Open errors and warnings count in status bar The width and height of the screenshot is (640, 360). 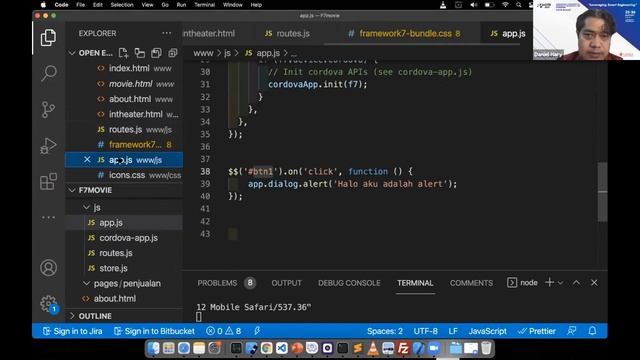point(224,331)
